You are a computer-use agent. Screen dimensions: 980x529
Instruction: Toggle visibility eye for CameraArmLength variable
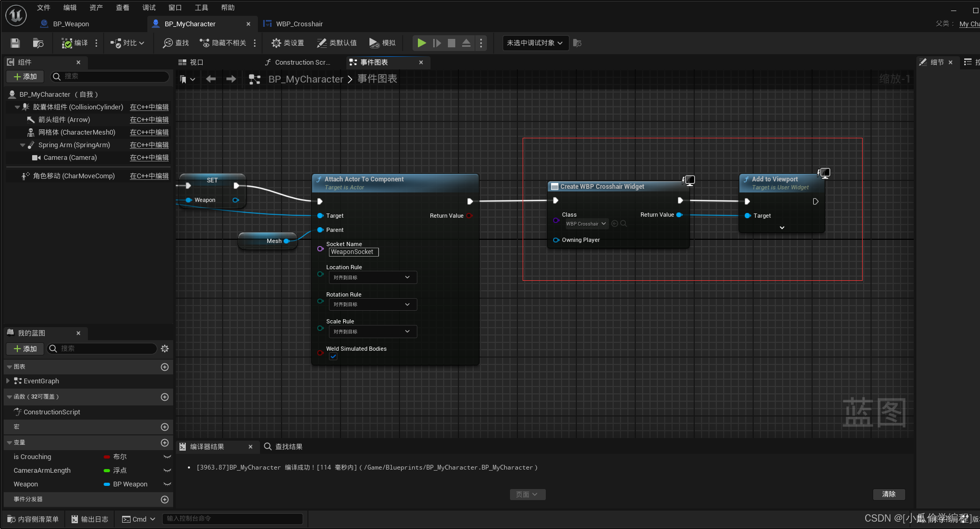(167, 471)
